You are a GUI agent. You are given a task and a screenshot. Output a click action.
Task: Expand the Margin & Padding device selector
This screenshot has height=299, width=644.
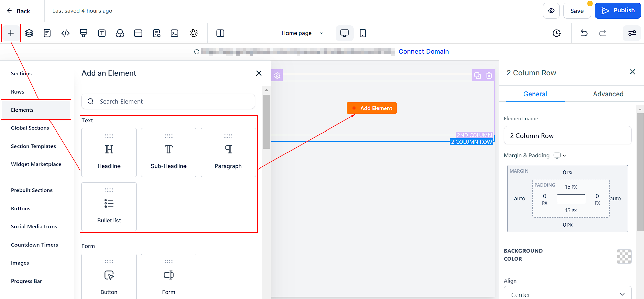pyautogui.click(x=560, y=155)
